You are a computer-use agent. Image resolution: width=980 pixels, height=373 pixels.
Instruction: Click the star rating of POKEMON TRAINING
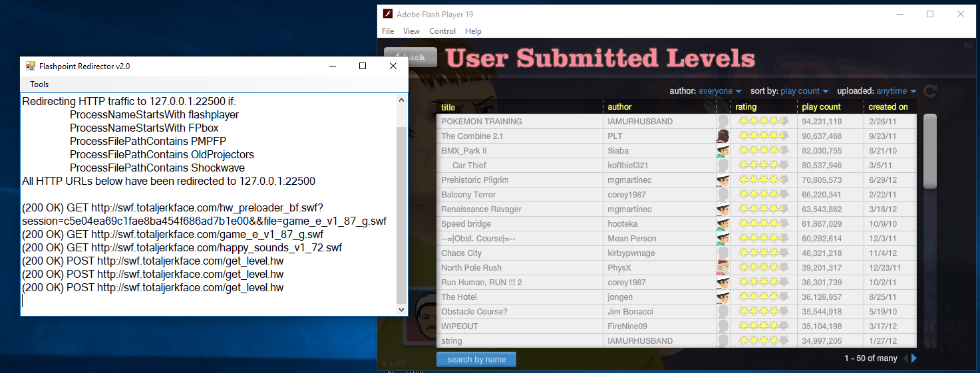[763, 122]
